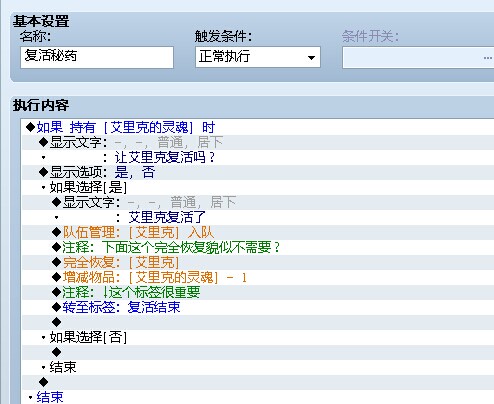494x404 pixels.
Task: Click the 名称 input field with 复活秘药
Action: pyautogui.click(x=97, y=57)
